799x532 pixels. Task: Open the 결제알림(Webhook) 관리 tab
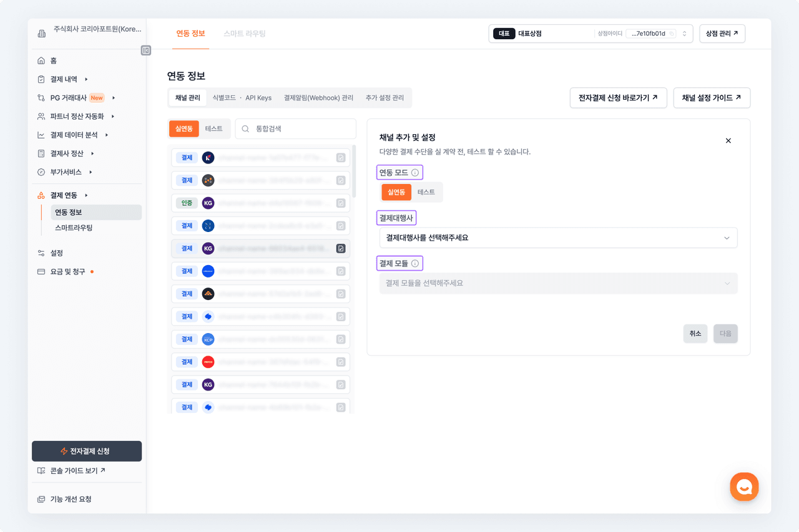318,98
